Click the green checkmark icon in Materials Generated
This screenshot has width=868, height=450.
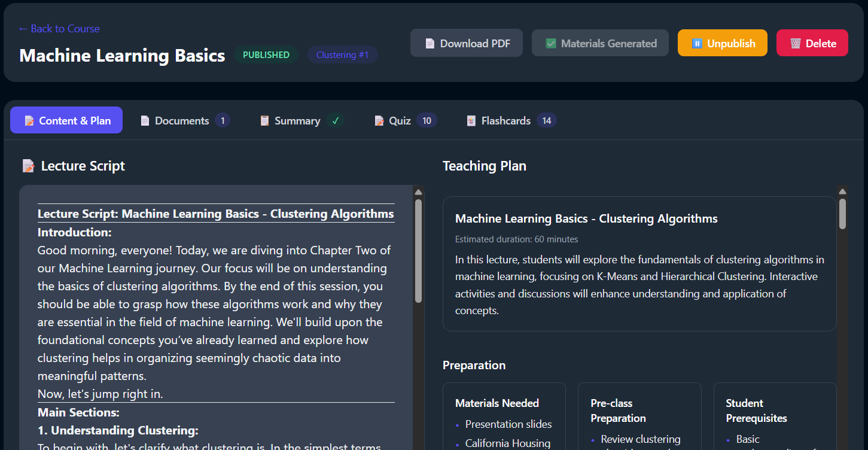551,42
